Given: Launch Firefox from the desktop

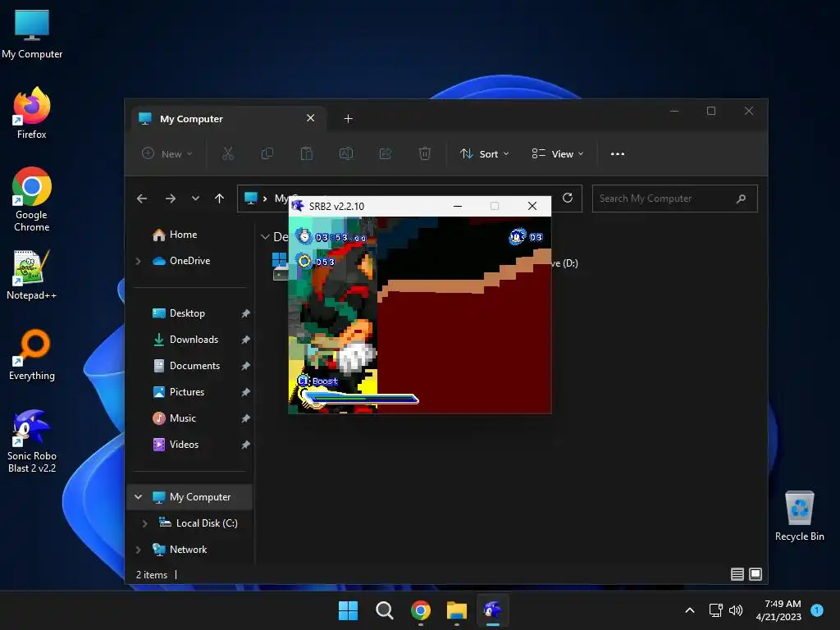Looking at the screenshot, I should (32, 113).
